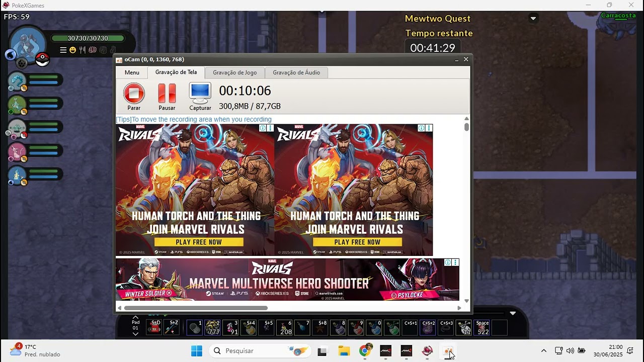Use the Space slot with 522 count
The height and width of the screenshot is (362, 644).
tap(482, 327)
